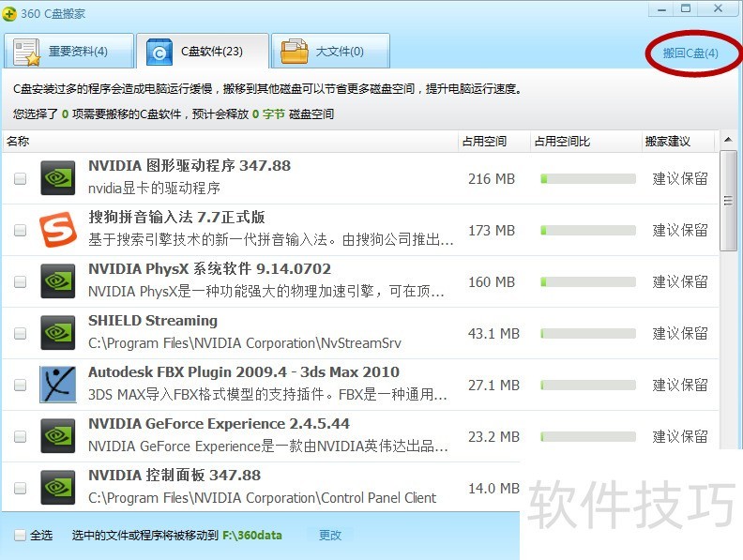Click the usage bar for 搜狗拼音输入法
The width and height of the screenshot is (743, 560).
click(x=588, y=230)
